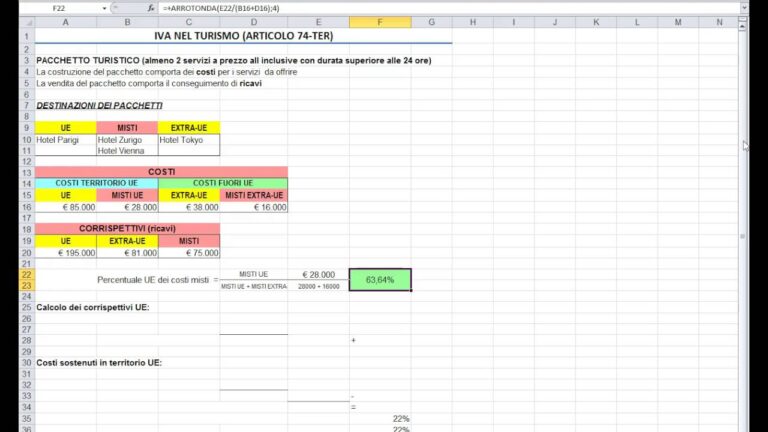Click the 'La costruzione del pacchetto' sentence

click(x=167, y=72)
